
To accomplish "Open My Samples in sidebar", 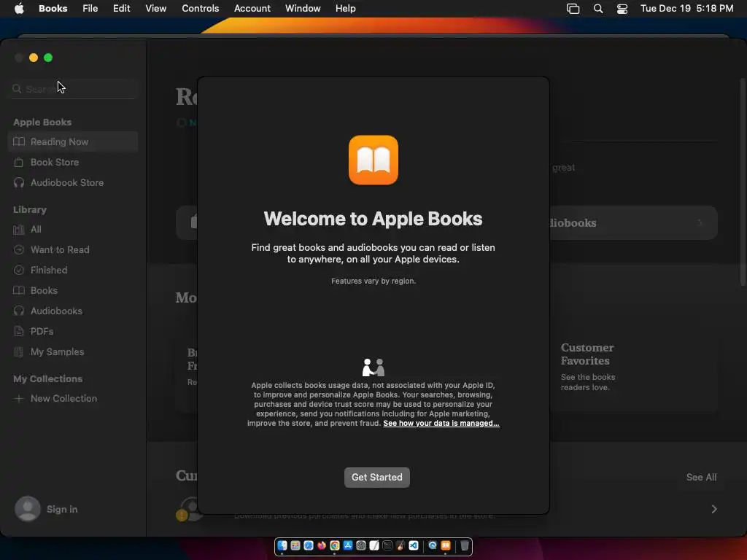I will [x=73, y=352].
